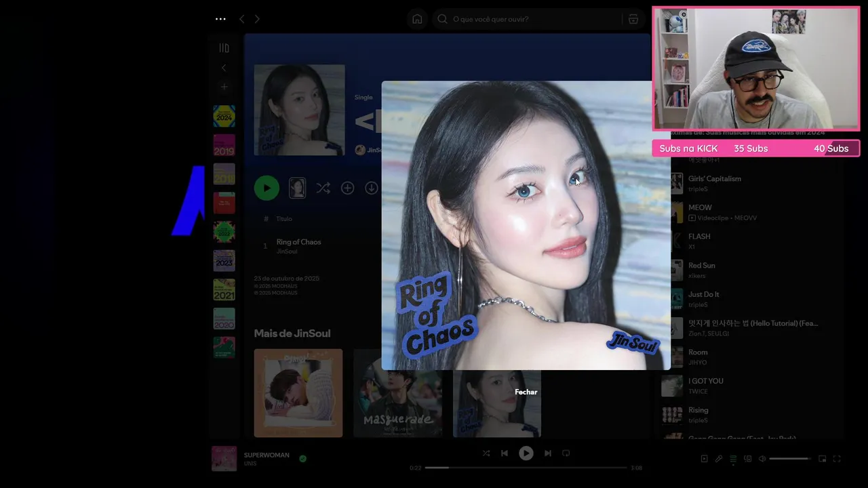Open the 2024 playlist in sidebar
868x488 pixels.
224,116
